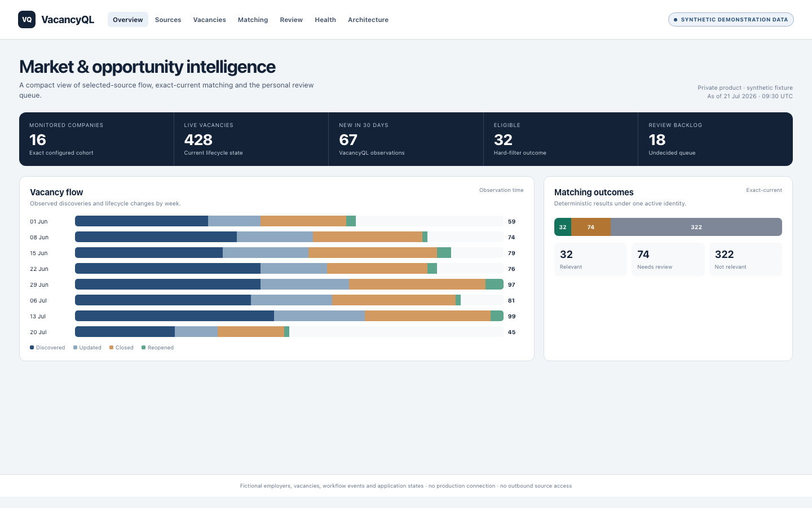Image resolution: width=812 pixels, height=508 pixels.
Task: Click the 01 Jun week label
Action: (x=39, y=222)
